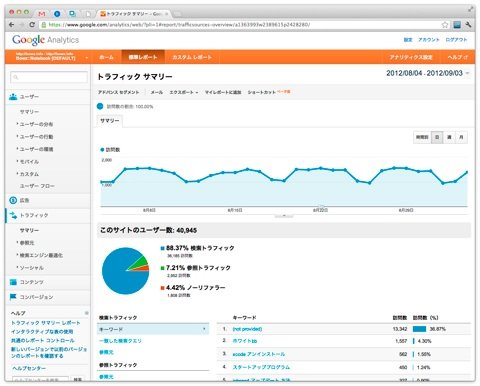Viewport: 480px width, 386px height.
Task: Open アナリティクス設定 in the orange bar
Action: tap(411, 57)
